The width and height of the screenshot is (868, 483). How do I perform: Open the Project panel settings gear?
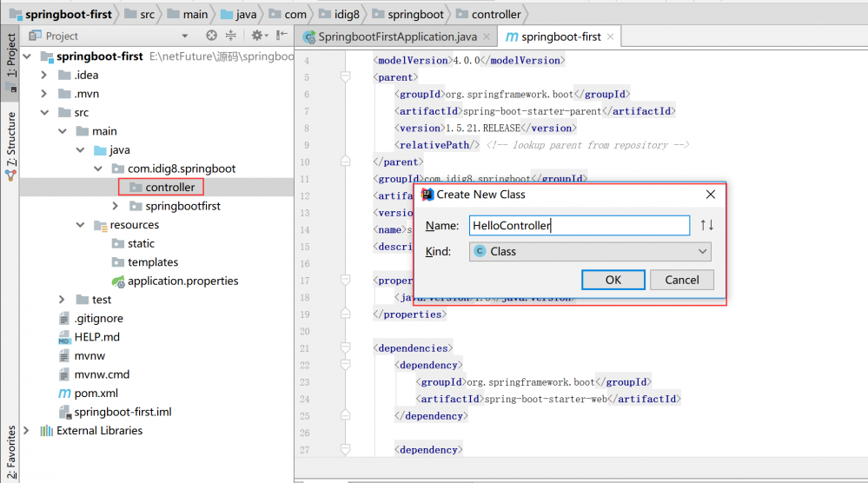257,36
